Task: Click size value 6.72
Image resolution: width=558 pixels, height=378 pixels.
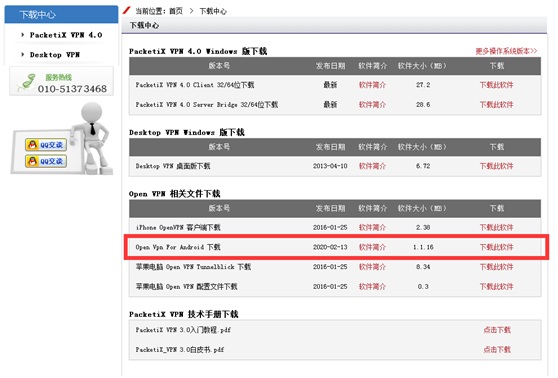Action: 423,166
